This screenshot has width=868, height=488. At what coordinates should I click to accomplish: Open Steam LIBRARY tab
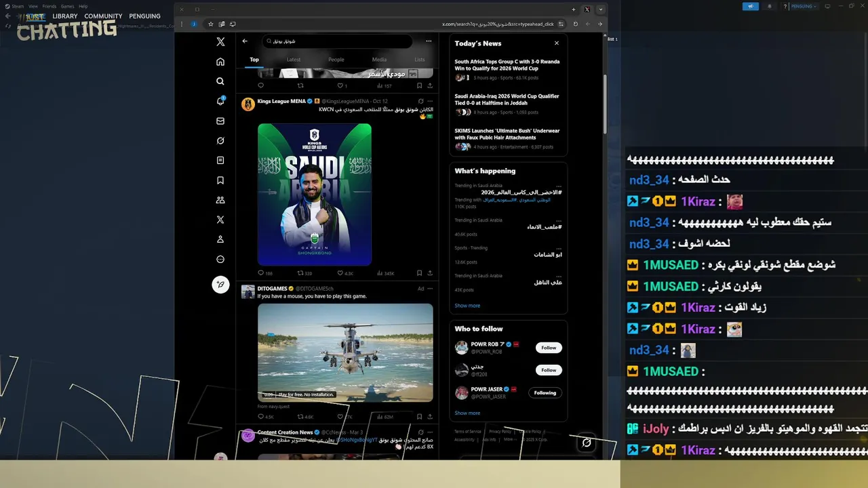click(65, 16)
